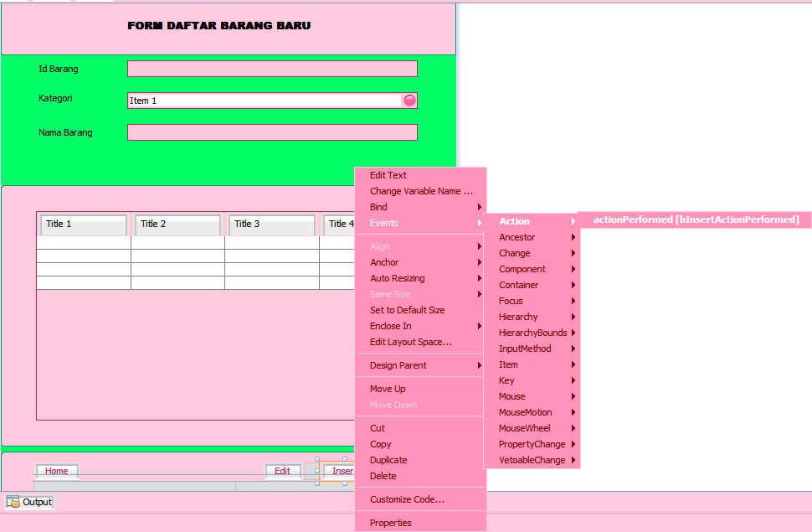Select the Action events submenu
Screen dimensions: 812x532
[x=532, y=221]
